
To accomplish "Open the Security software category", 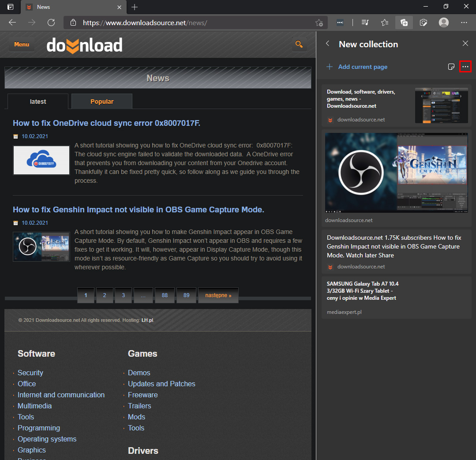I will (x=30, y=373).
